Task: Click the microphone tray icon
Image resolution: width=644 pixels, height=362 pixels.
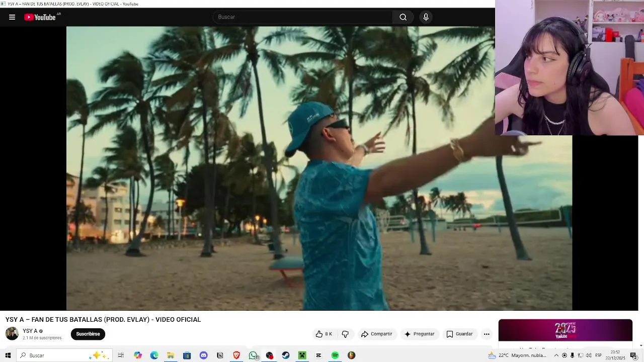Action: tap(572, 355)
